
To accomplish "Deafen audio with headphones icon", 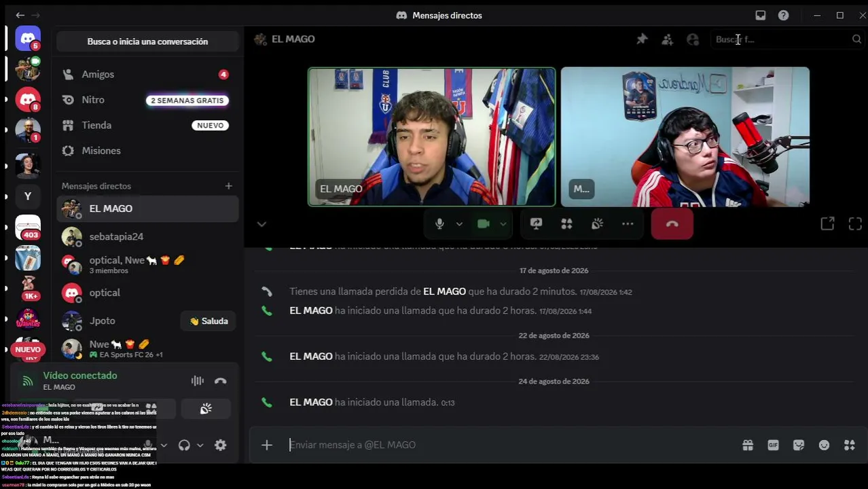I will pos(184,446).
